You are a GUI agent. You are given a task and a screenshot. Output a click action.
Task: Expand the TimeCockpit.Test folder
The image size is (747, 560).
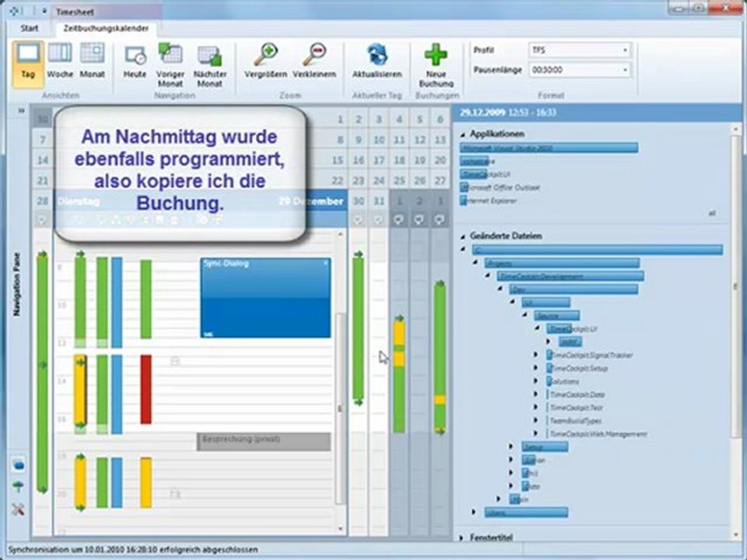(536, 408)
